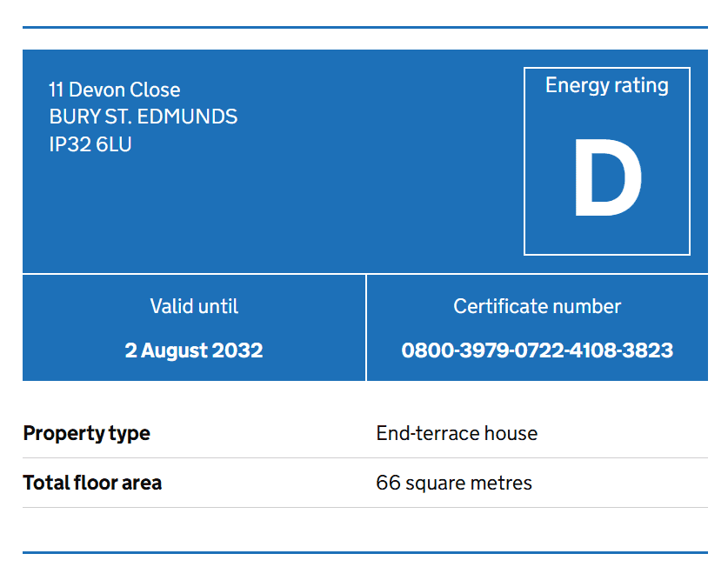Click the blue Certificate number panel
The width and height of the screenshot is (728, 567).
538,328
